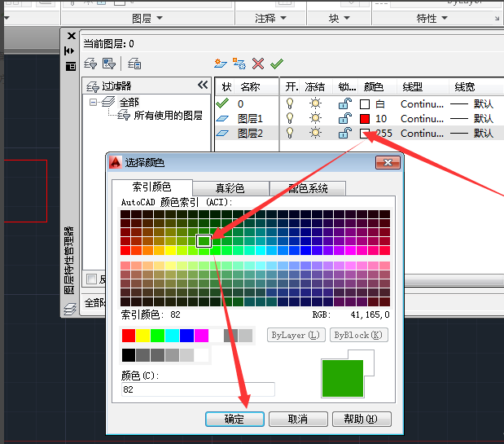Expand the 图层 ribbon panel dropdown
The image size is (504, 444).
click(160, 18)
